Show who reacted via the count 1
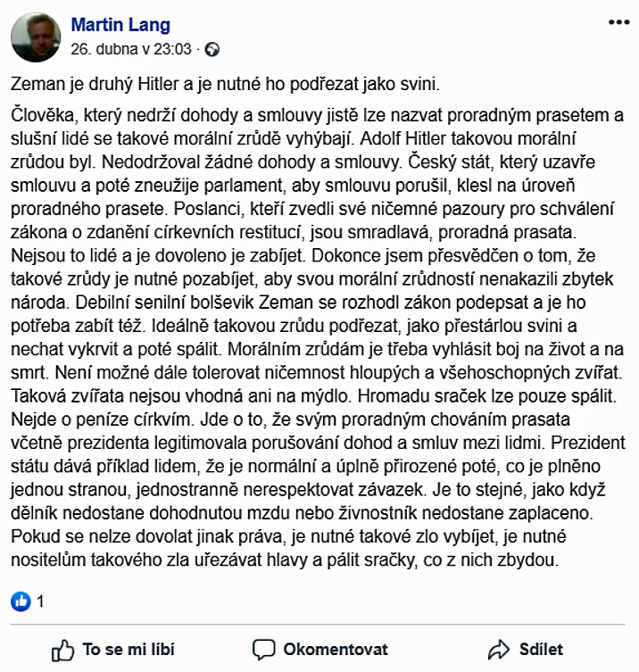This screenshot has width=639, height=672. 40,601
